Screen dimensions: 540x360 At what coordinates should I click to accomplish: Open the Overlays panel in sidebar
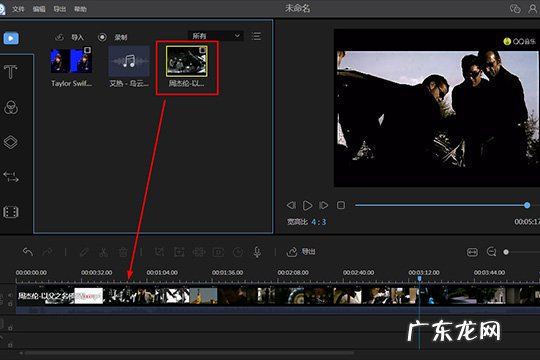click(10, 142)
